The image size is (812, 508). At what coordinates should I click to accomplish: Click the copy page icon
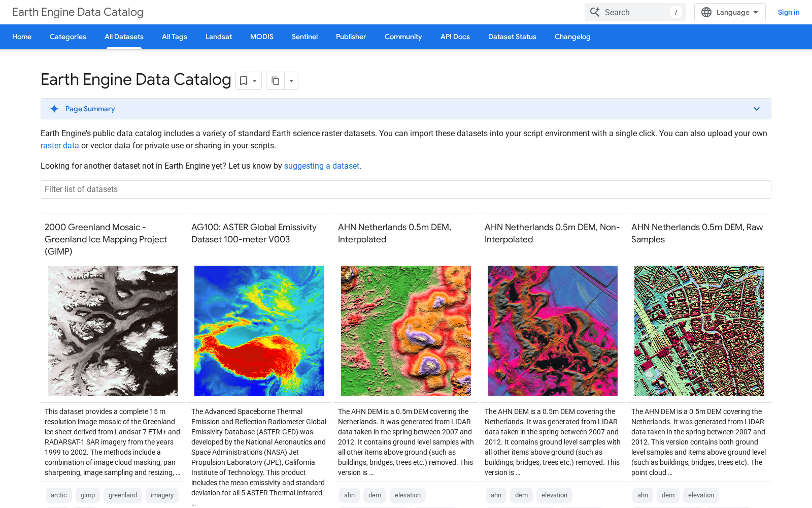(x=275, y=81)
